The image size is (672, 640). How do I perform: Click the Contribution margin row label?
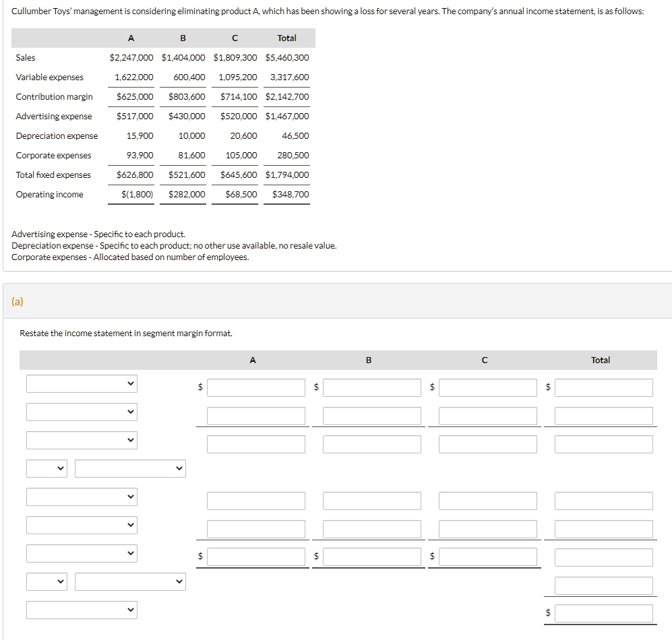(54, 97)
